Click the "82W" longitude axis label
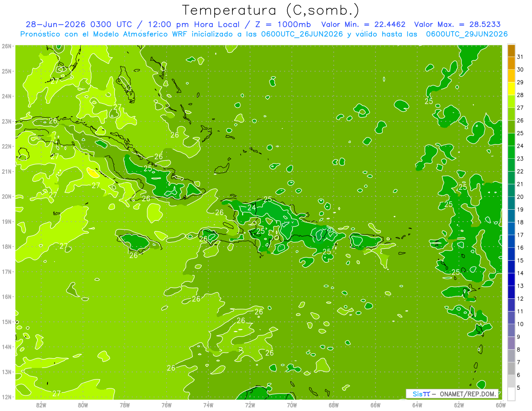The image size is (532, 411). pos(41,405)
